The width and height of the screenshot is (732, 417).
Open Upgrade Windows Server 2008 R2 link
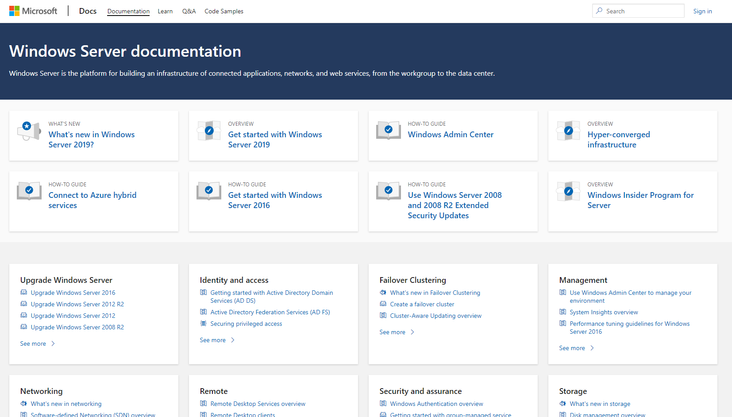[x=77, y=327]
